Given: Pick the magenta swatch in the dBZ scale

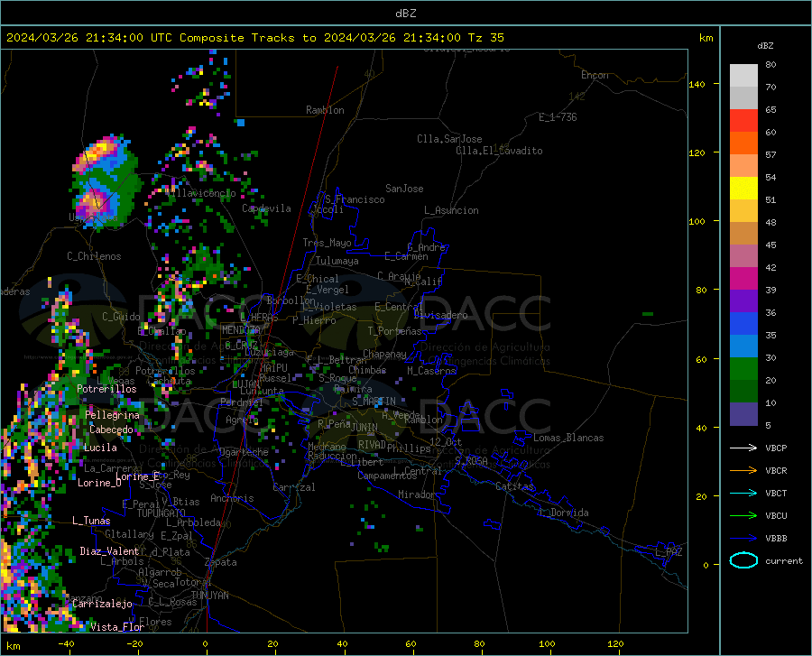Looking at the screenshot, I should click(x=743, y=279).
